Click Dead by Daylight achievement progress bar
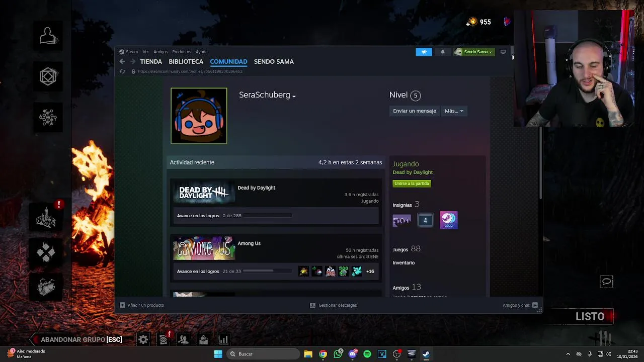Image resolution: width=644 pixels, height=362 pixels. (267, 216)
